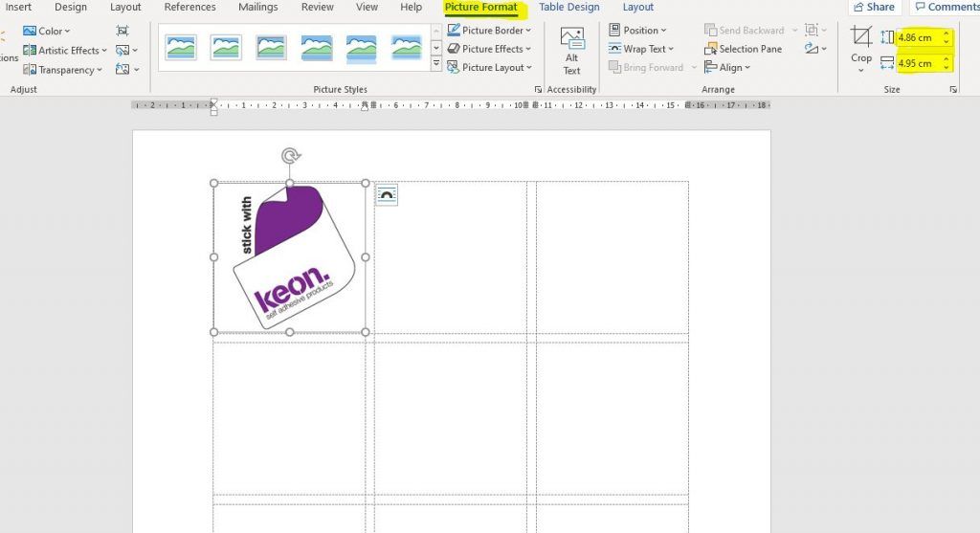The width and height of the screenshot is (980, 533).
Task: Open the Picture Effects dropdown
Action: tap(489, 49)
